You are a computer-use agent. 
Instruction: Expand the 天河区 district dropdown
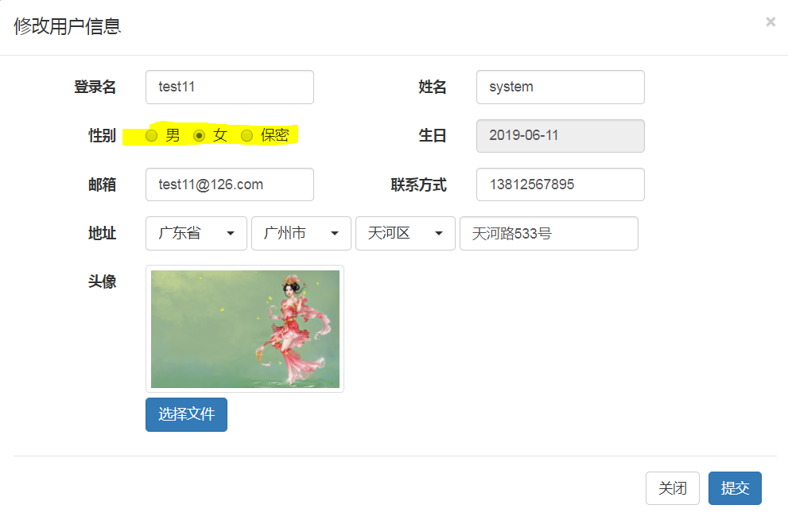tap(405, 233)
